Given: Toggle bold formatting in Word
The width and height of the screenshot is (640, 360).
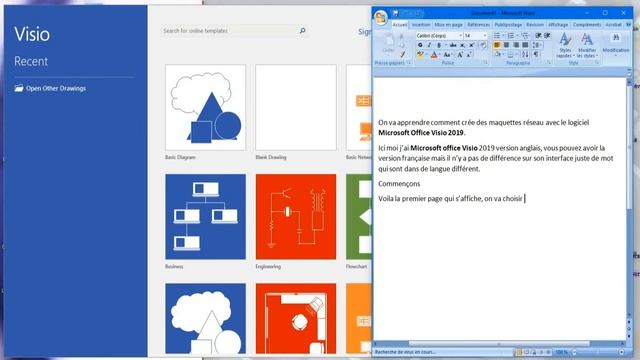Looking at the screenshot, I should pos(420,45).
